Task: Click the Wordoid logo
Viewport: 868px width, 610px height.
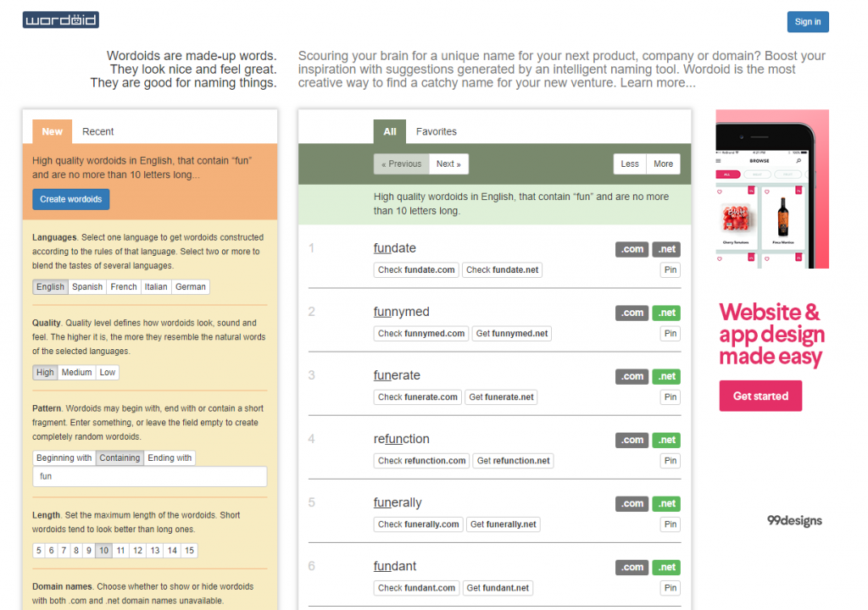Action: pos(60,19)
